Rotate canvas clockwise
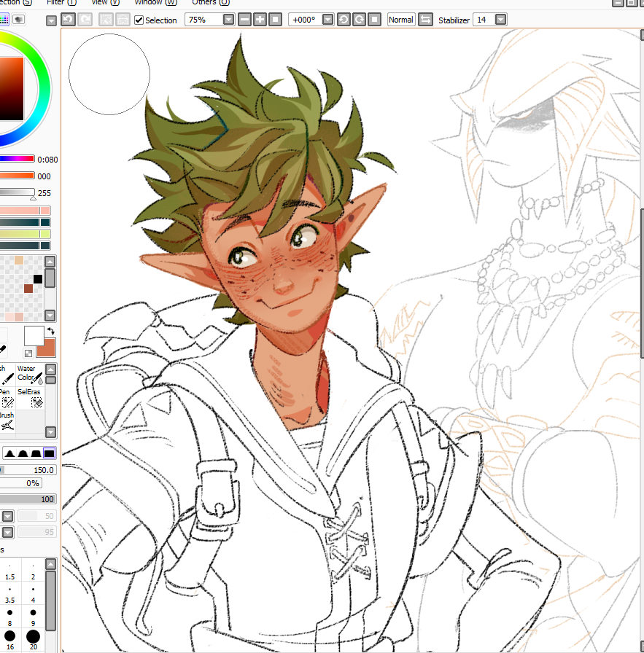 tap(359, 20)
